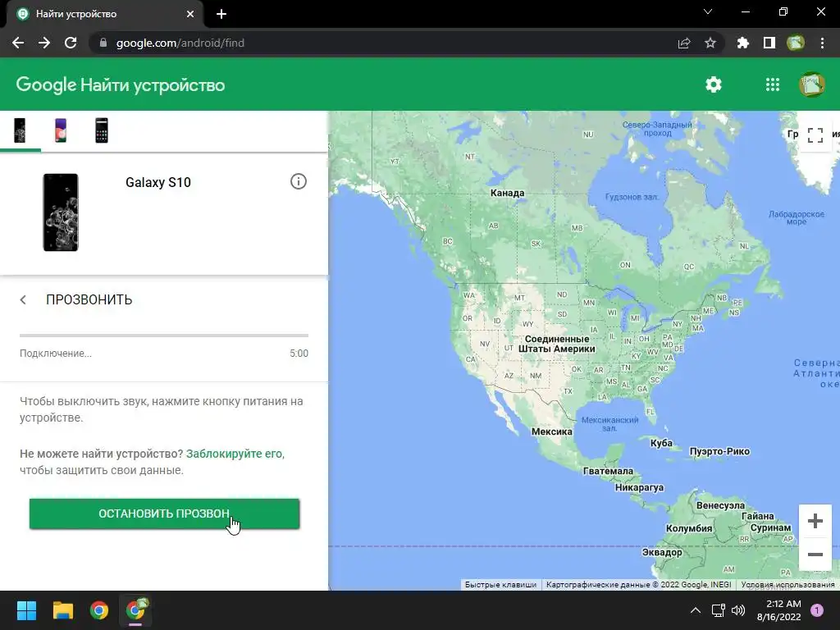840x630 pixels.
Task: Switch to the second device tab (purple phone)
Action: [x=61, y=130]
